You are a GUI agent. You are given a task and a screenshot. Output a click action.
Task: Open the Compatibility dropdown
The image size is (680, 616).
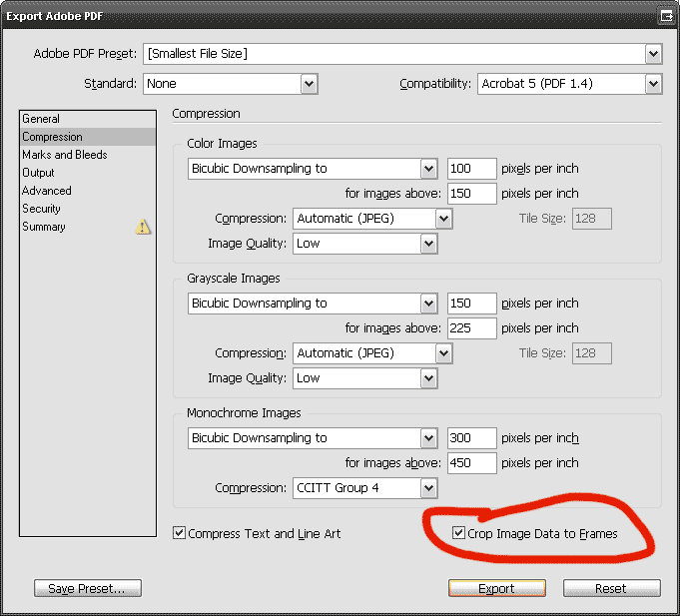coord(570,84)
